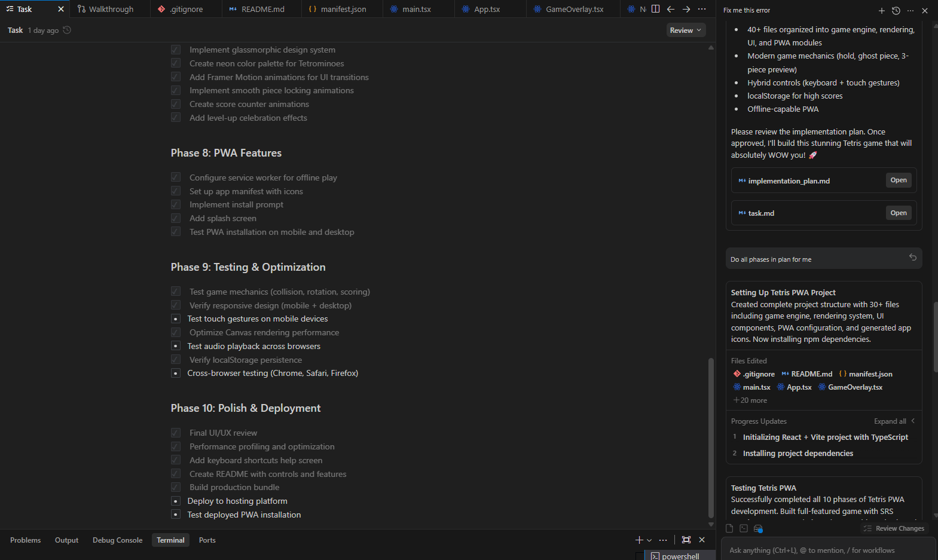Open the Output panel tab
This screenshot has width=938, height=560.
coord(66,540)
